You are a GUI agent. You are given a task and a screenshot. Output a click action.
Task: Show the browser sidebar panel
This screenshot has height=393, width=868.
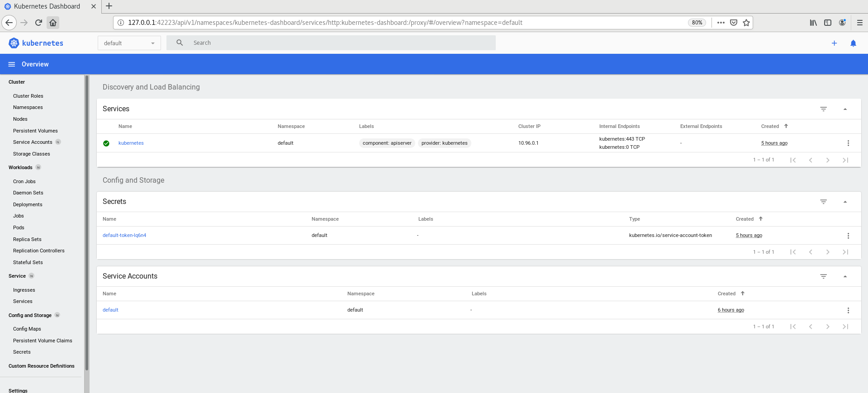828,23
